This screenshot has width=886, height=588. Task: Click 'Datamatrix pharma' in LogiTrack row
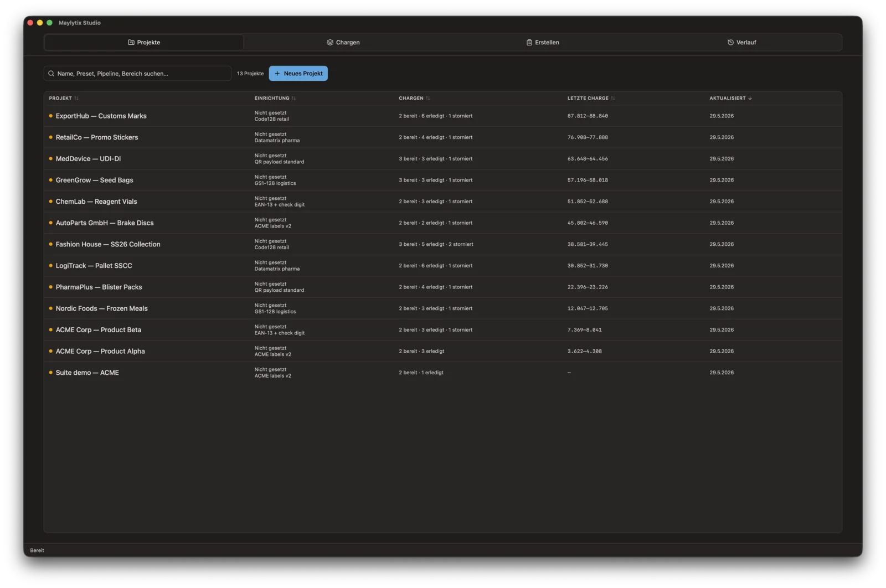[x=277, y=269]
